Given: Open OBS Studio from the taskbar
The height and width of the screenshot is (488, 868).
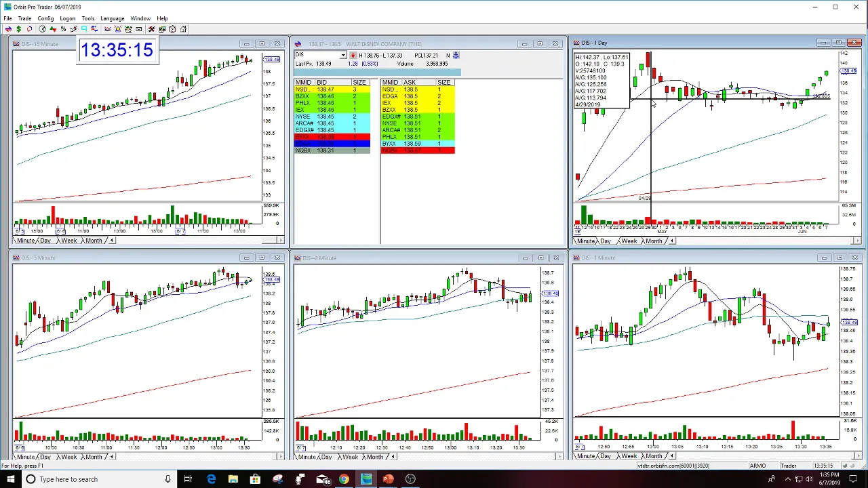Looking at the screenshot, I should pyautogui.click(x=410, y=479).
